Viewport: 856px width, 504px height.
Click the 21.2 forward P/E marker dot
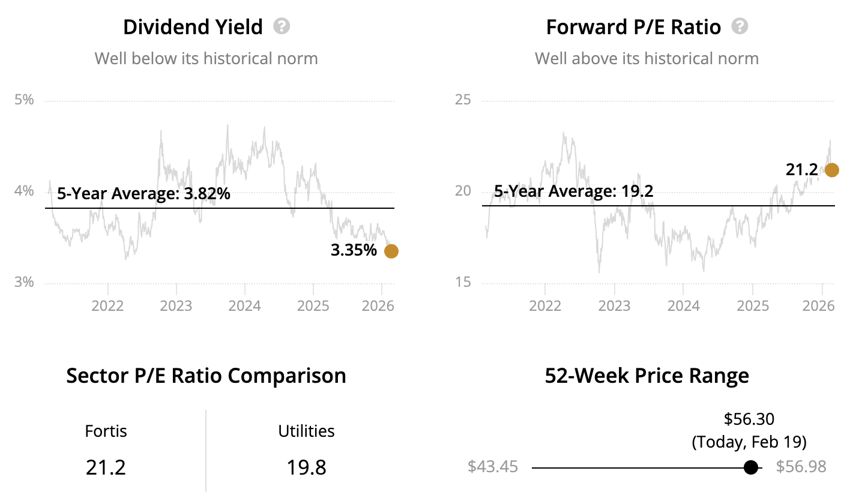[x=832, y=170]
